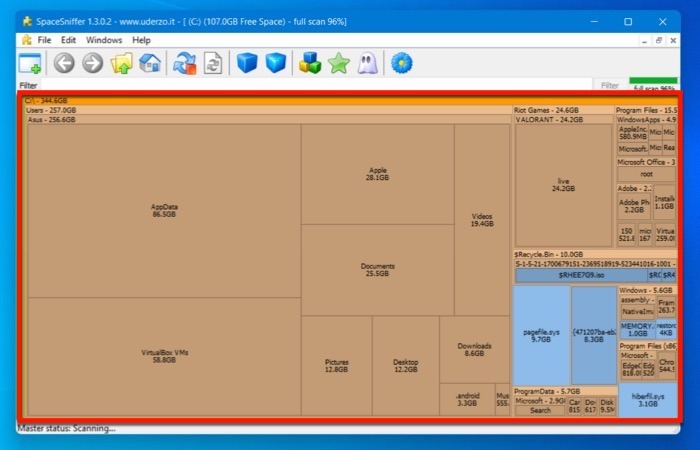Click the first blue cube icon

pos(247,63)
